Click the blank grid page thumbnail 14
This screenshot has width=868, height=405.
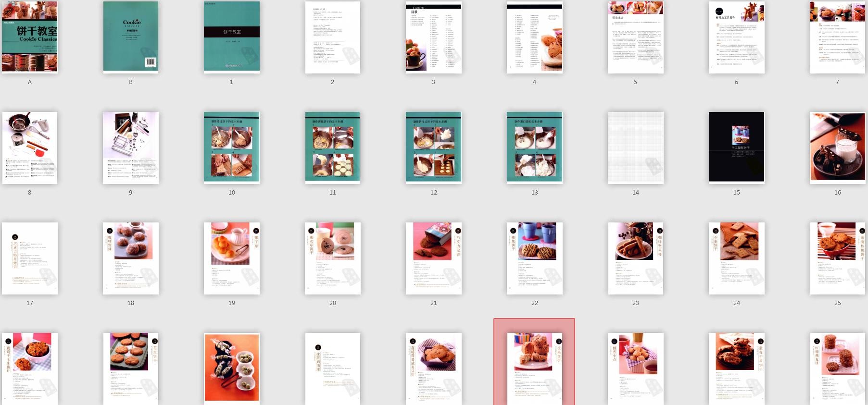[635, 147]
